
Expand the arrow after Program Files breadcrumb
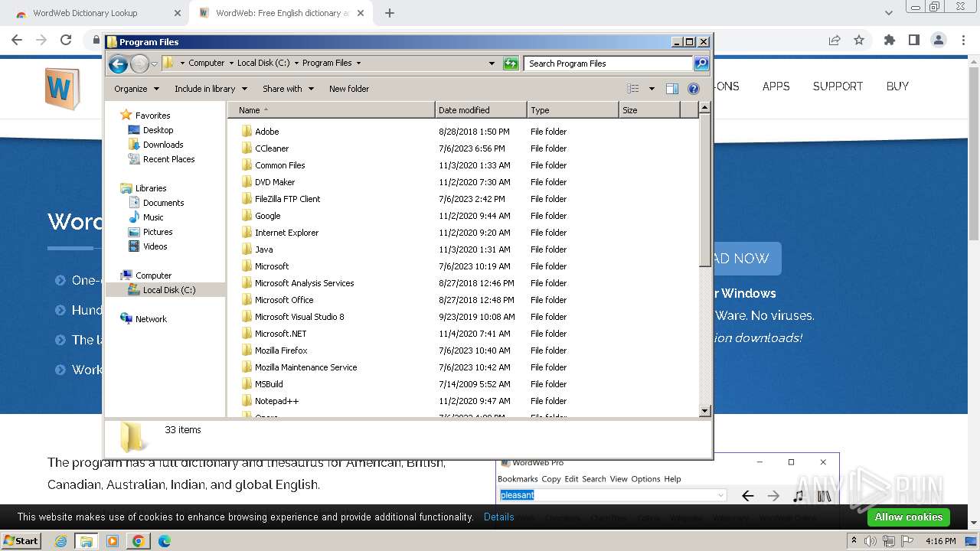[x=358, y=64]
